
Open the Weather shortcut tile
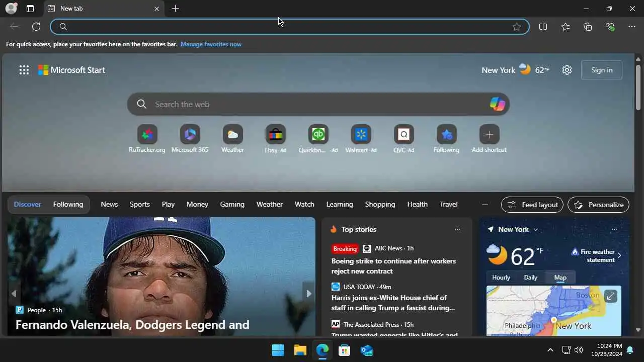pyautogui.click(x=232, y=139)
